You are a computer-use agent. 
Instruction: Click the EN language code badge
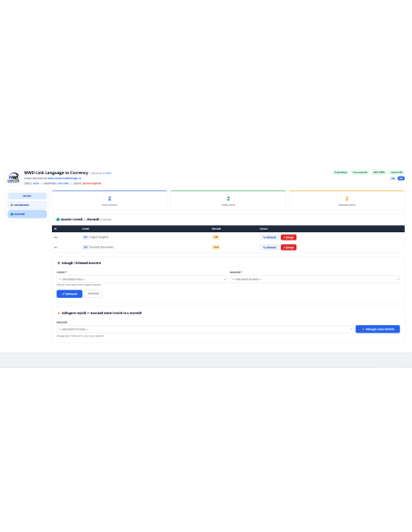[85, 237]
